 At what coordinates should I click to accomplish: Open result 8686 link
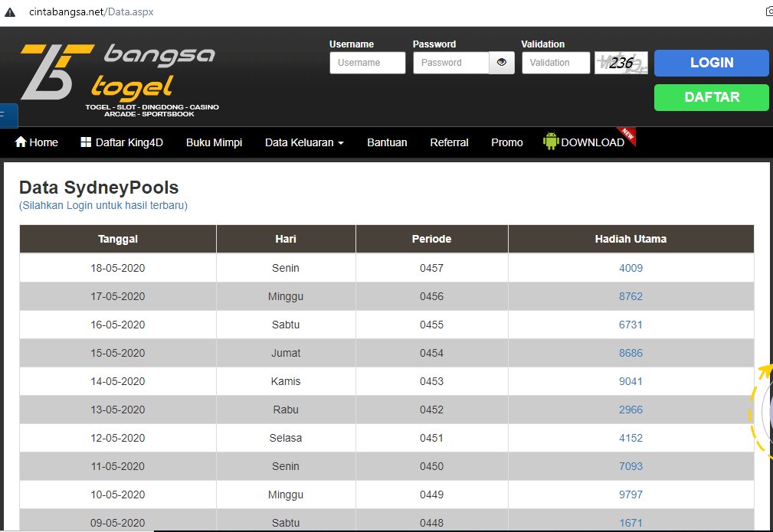pos(631,353)
